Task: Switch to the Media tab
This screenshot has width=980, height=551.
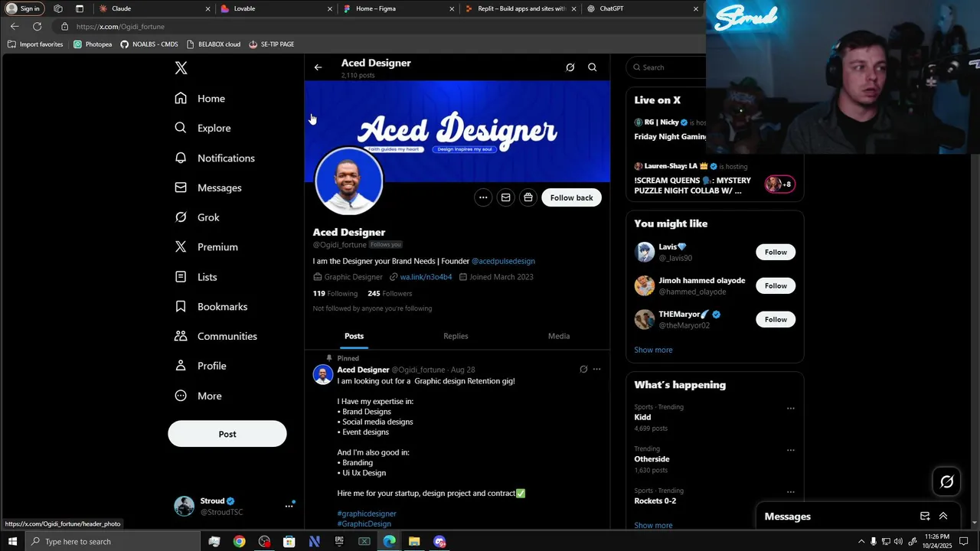Action: [559, 336]
